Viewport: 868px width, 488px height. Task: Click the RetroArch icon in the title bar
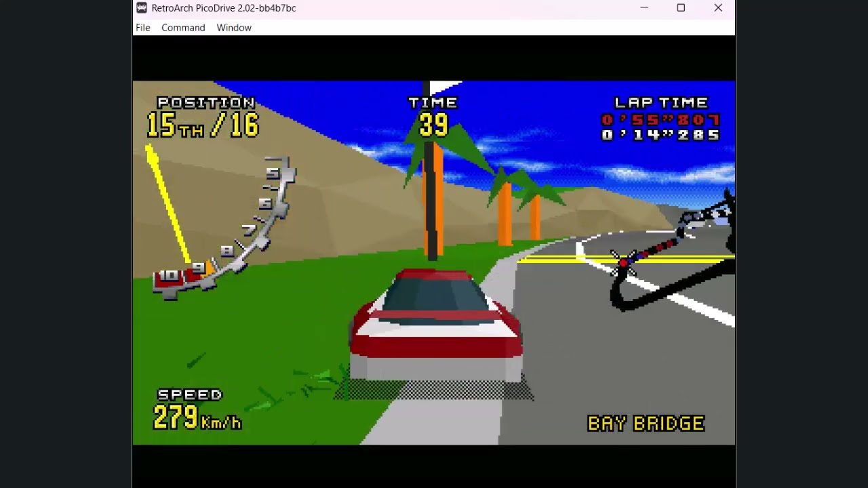click(142, 8)
